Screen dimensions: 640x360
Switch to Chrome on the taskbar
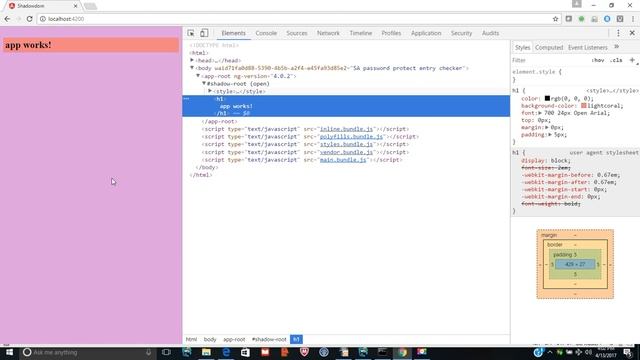click(402, 352)
